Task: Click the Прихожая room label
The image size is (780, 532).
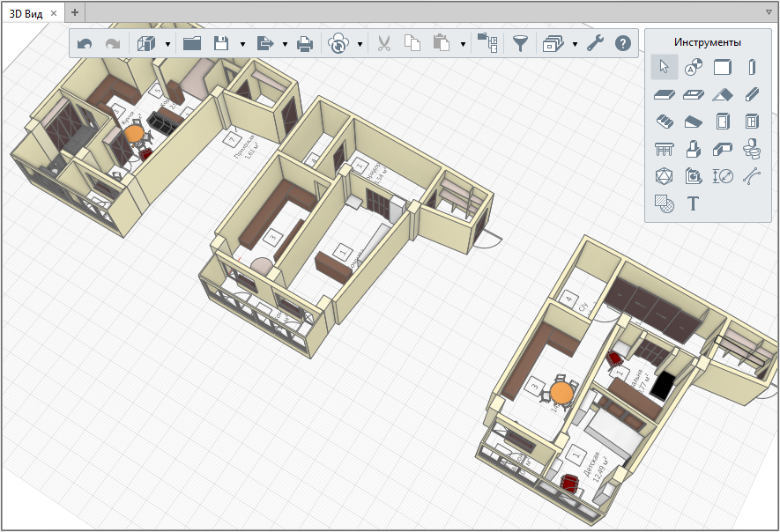Action: (244, 146)
